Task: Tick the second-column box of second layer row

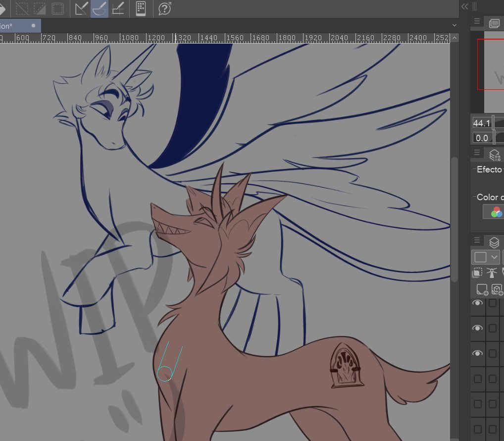Action: tap(493, 328)
